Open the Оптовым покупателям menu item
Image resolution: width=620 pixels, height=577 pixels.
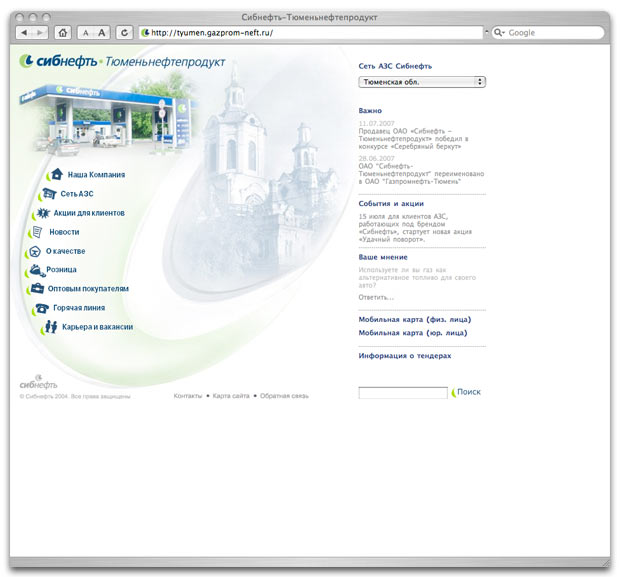pyautogui.click(x=88, y=289)
